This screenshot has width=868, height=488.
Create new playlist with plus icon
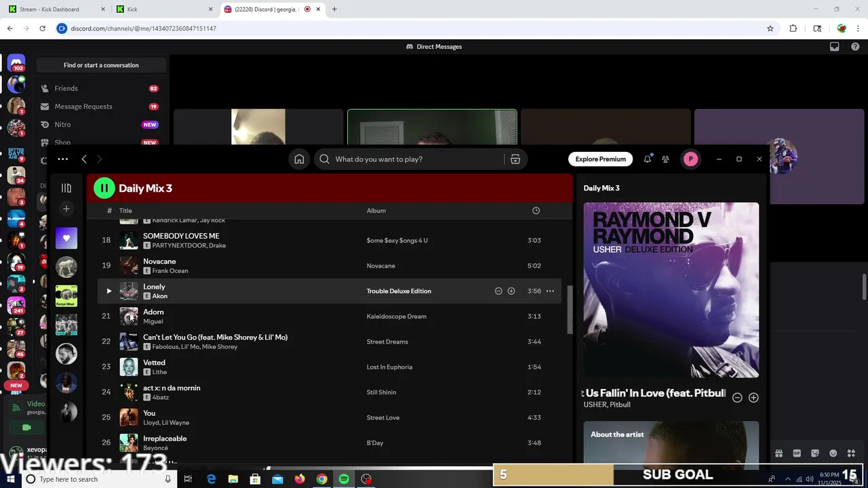[x=66, y=209]
